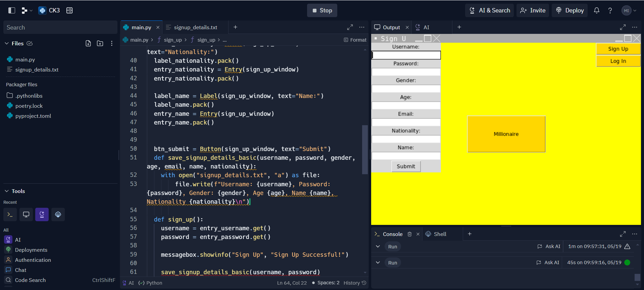Open the workspace switcher dropdown
This screenshot has width=644, height=290.
27,10
